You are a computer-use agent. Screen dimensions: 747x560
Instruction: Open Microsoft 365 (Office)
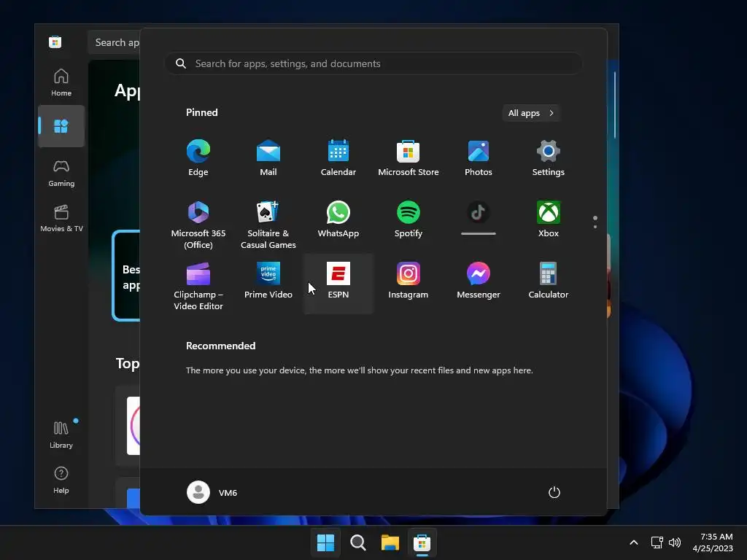198,225
